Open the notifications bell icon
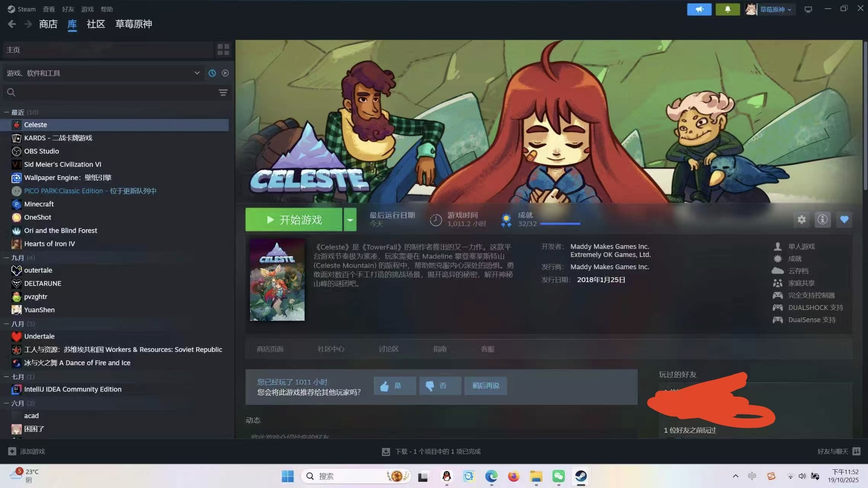This screenshot has width=868, height=488. [x=727, y=9]
